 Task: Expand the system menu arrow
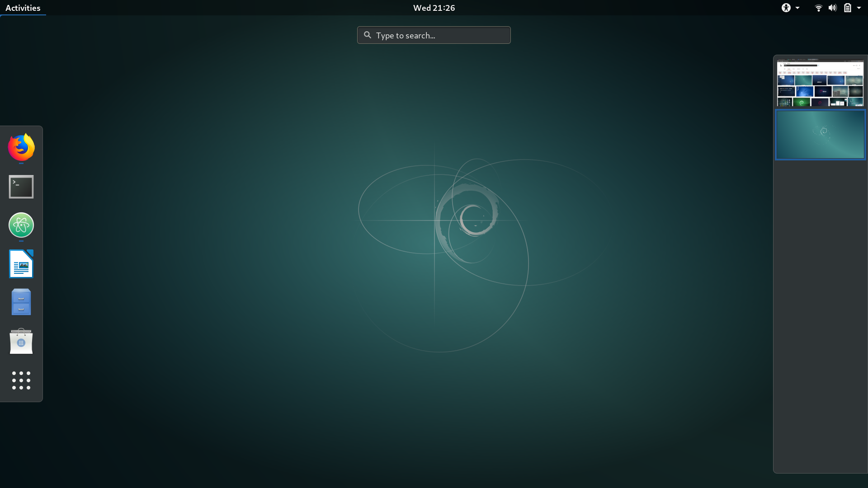(x=859, y=8)
